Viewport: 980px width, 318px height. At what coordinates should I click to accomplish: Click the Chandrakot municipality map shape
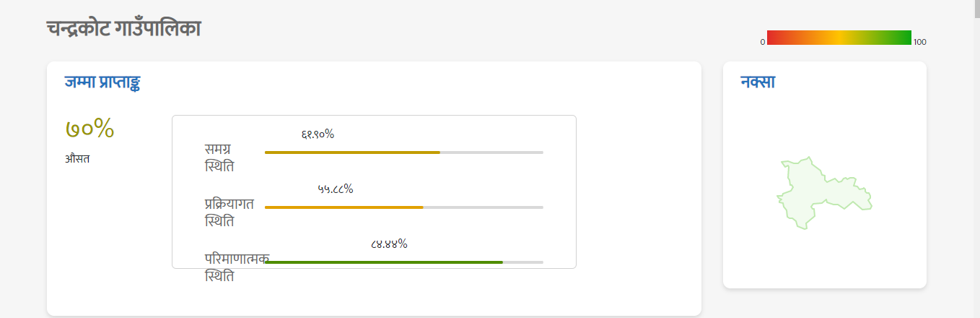(823, 193)
